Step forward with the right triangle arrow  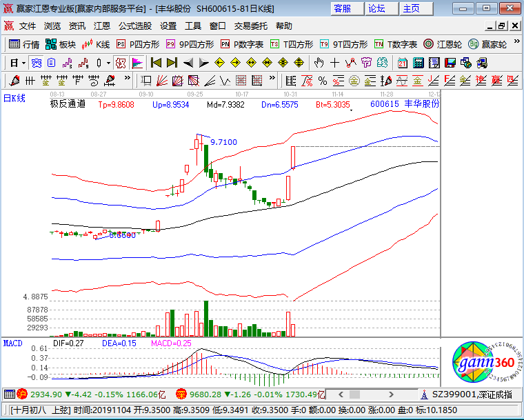click(203, 63)
